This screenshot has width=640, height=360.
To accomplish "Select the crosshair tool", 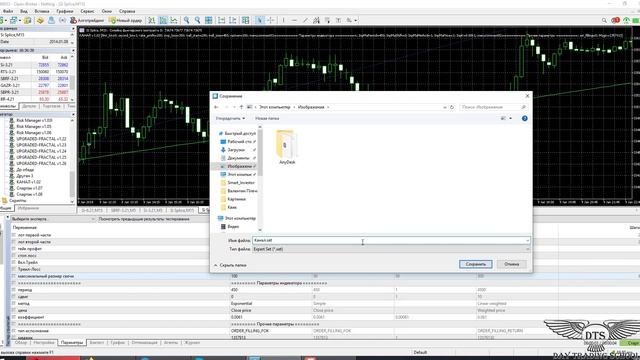I will [x=271, y=20].
